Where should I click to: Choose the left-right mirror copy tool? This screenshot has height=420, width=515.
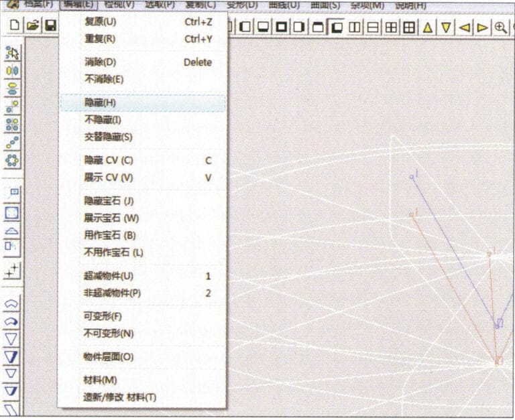click(x=13, y=71)
